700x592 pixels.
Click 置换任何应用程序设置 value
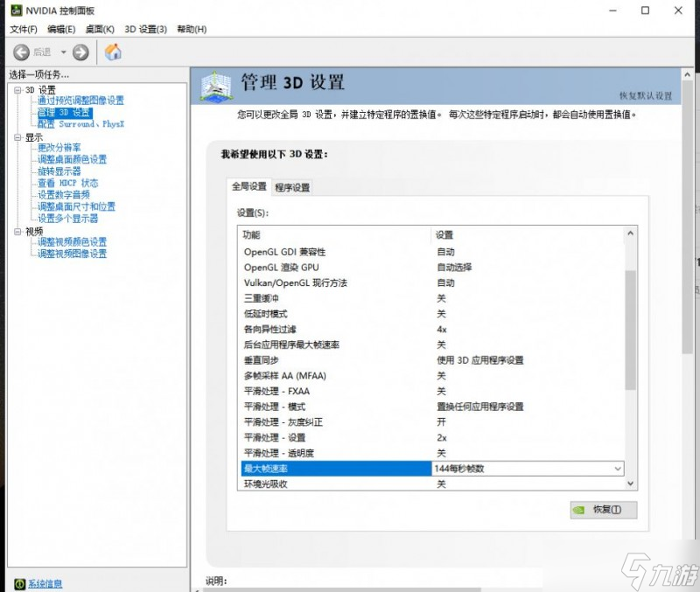tap(479, 407)
